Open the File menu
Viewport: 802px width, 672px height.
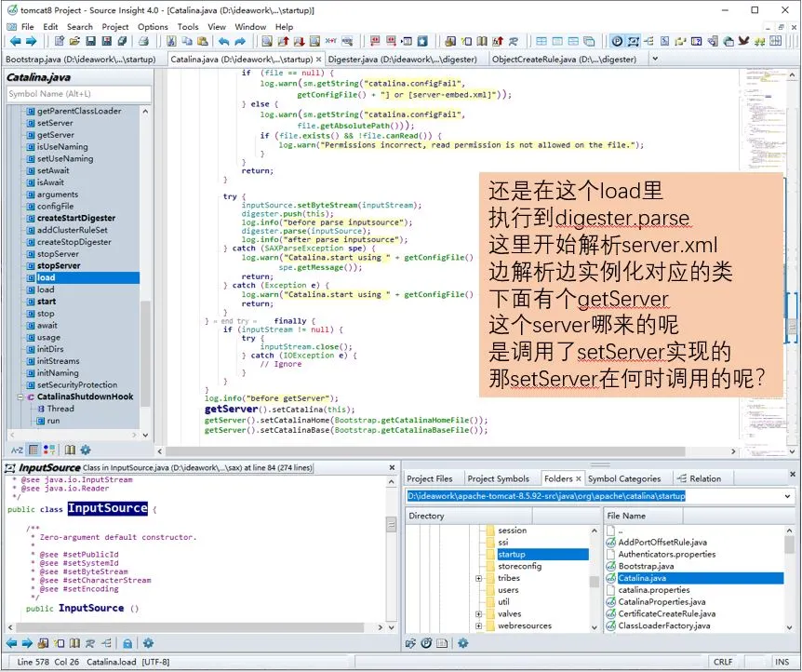[27, 27]
